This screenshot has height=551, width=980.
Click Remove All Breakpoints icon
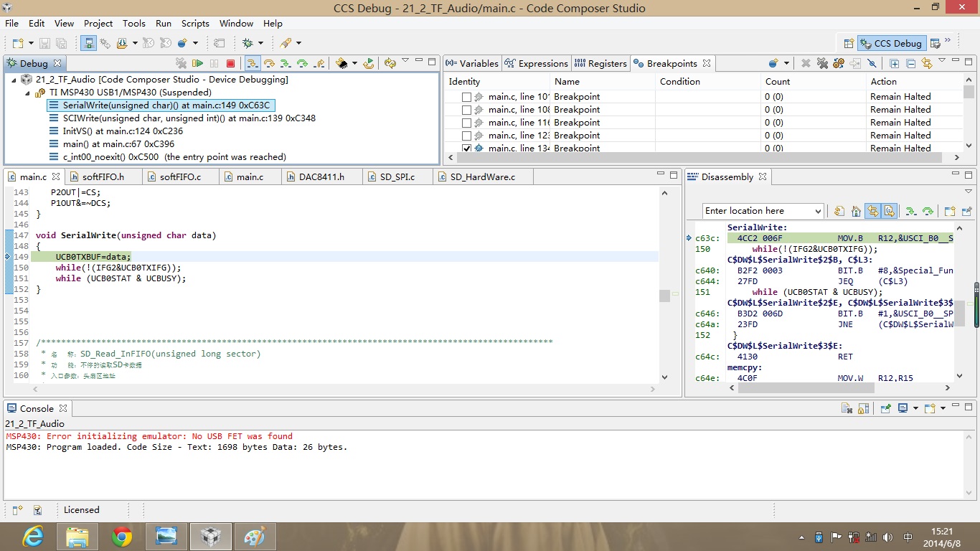pyautogui.click(x=822, y=63)
